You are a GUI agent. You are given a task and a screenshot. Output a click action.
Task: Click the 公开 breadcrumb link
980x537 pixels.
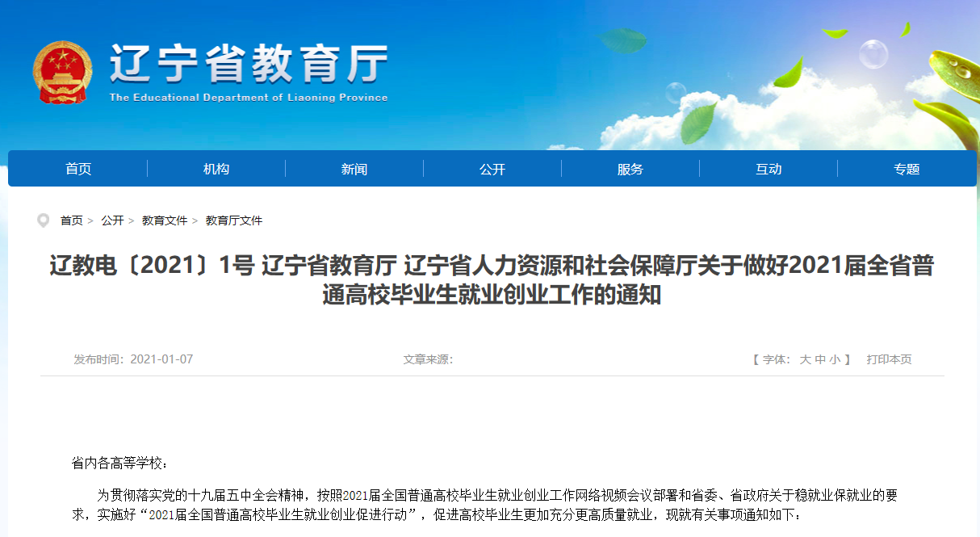(x=112, y=220)
